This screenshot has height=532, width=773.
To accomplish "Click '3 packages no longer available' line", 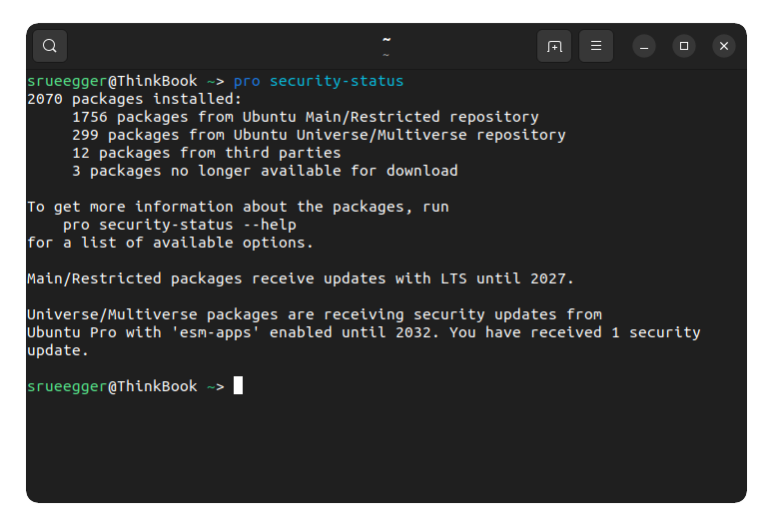I will (x=265, y=171).
